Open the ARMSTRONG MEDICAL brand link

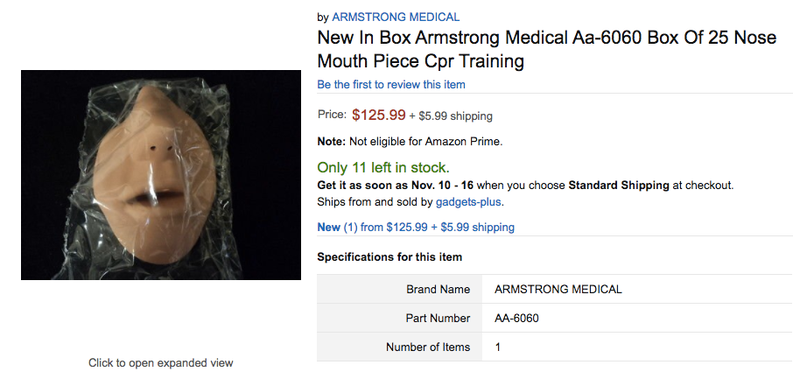(x=395, y=17)
